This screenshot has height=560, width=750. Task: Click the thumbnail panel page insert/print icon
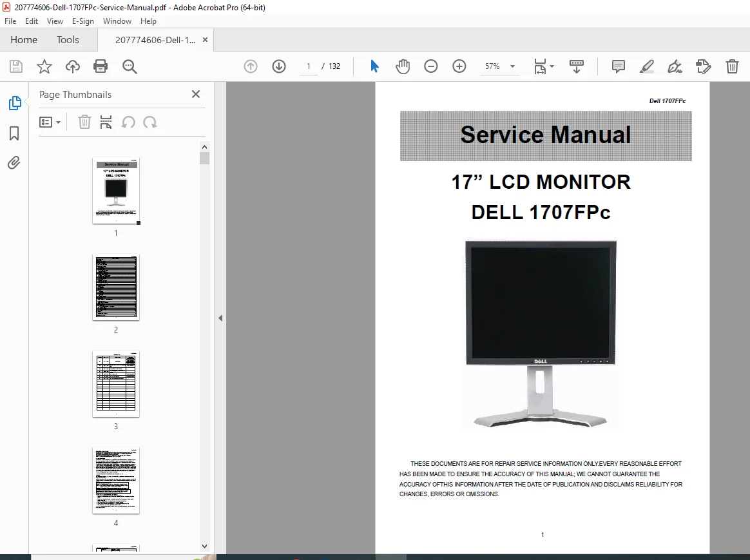(106, 122)
